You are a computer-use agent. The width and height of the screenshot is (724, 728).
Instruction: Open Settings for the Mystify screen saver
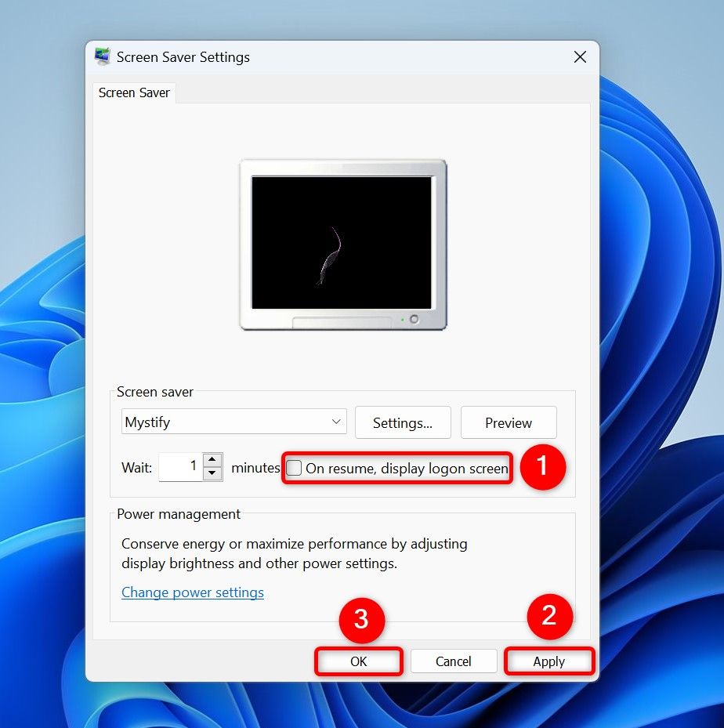tap(403, 422)
